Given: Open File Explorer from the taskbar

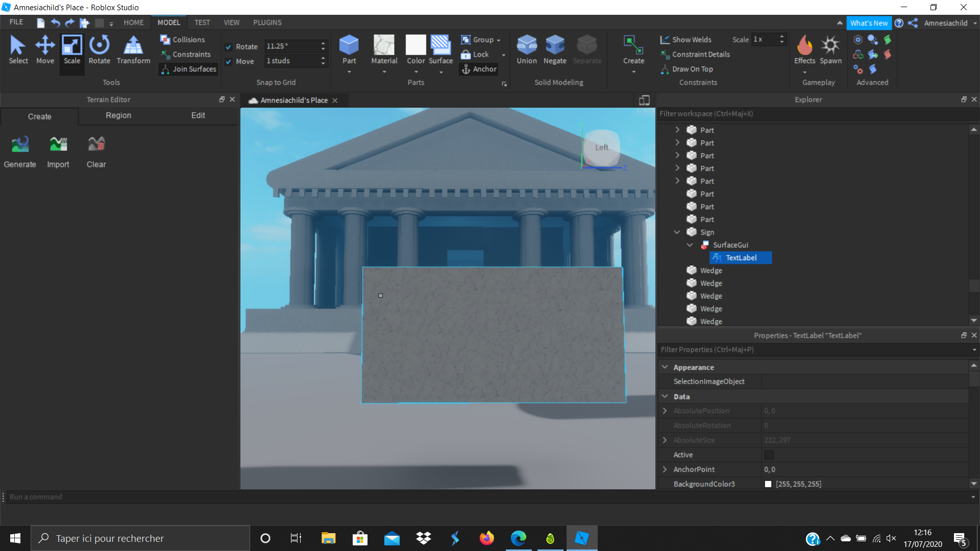Looking at the screenshot, I should 328,538.
